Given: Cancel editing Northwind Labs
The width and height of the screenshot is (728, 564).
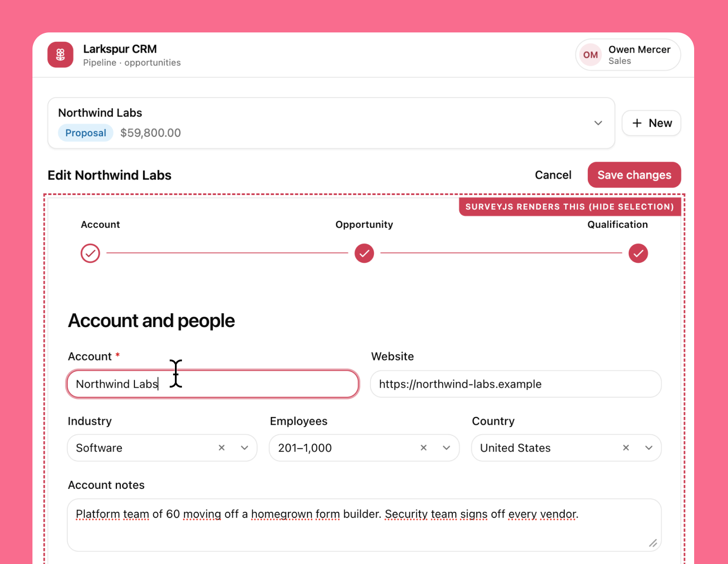Looking at the screenshot, I should click(x=553, y=175).
